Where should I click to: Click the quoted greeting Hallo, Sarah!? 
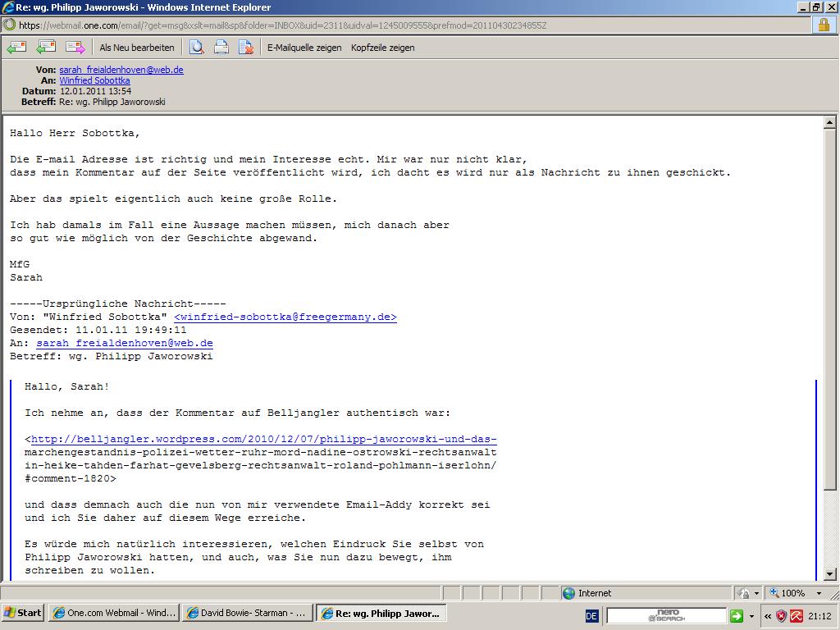click(67, 386)
